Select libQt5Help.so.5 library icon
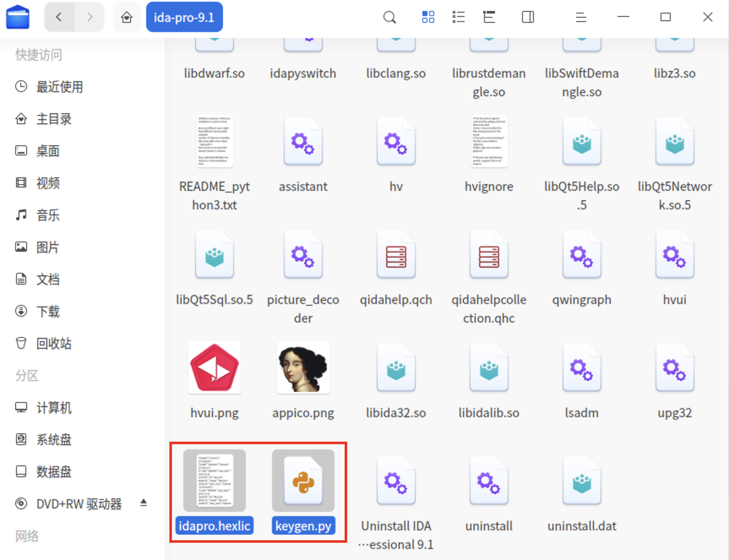Viewport: 729px width, 560px height. pyautogui.click(x=582, y=141)
